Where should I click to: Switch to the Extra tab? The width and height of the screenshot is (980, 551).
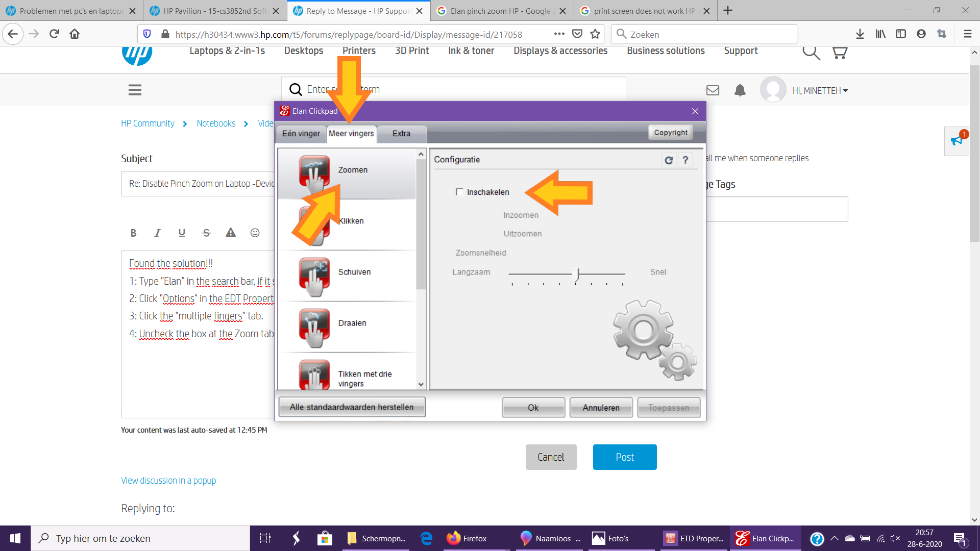tap(401, 134)
